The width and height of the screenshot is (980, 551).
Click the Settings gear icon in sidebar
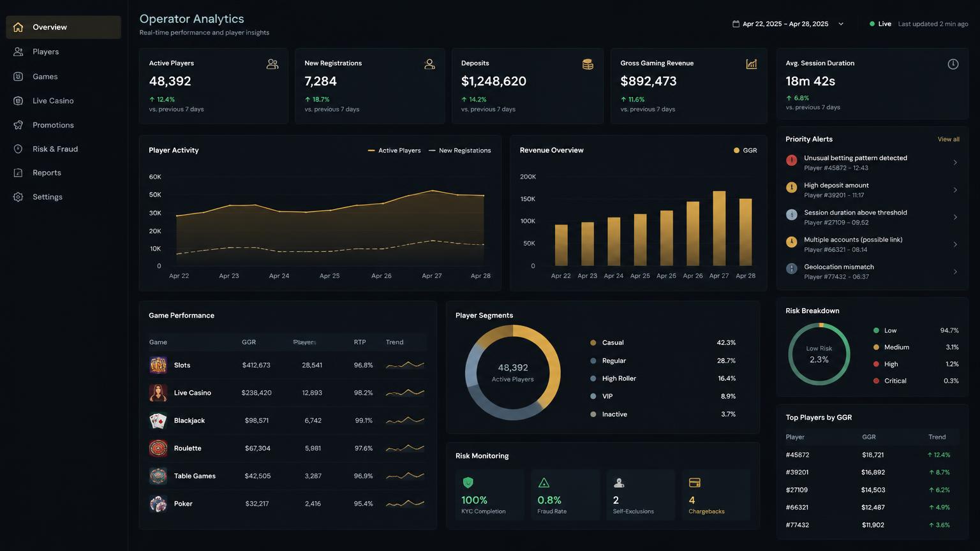pyautogui.click(x=18, y=197)
